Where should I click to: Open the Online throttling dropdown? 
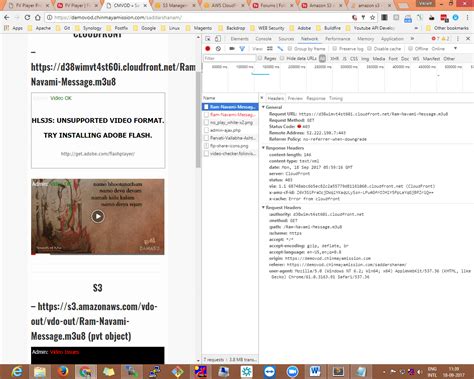pyautogui.click(x=444, y=49)
